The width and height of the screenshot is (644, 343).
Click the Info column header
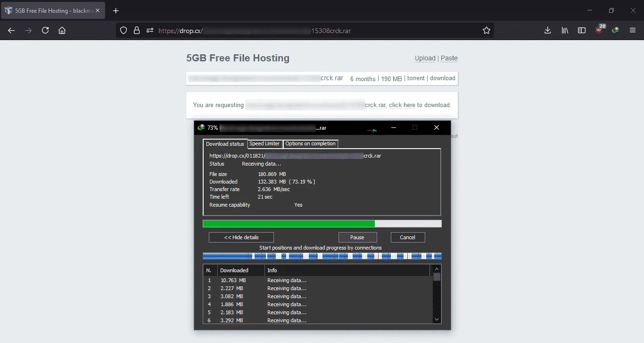(347, 270)
